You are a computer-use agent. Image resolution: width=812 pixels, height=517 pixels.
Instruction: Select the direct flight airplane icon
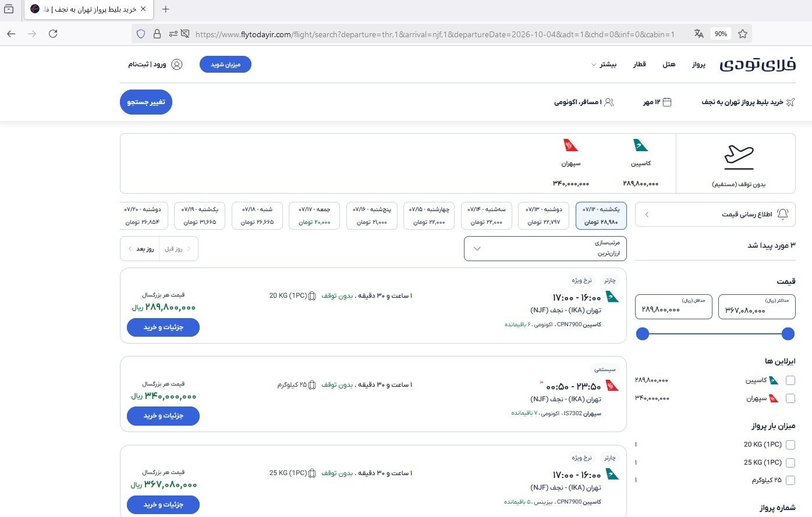pos(739,156)
